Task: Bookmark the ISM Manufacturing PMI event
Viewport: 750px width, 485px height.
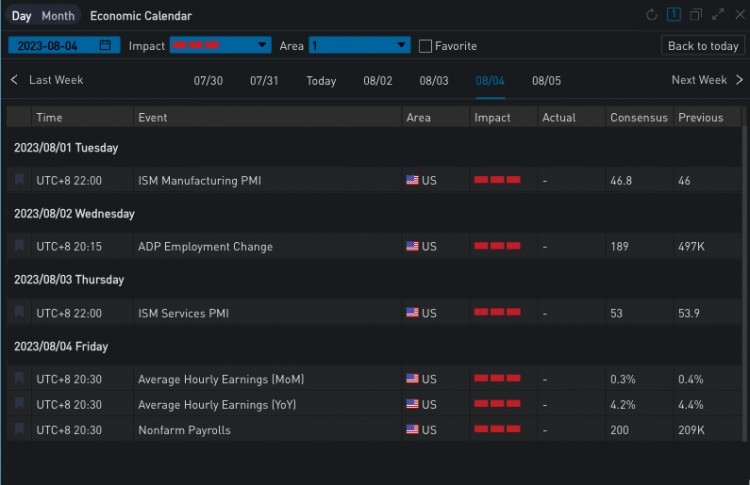Action: 19,180
